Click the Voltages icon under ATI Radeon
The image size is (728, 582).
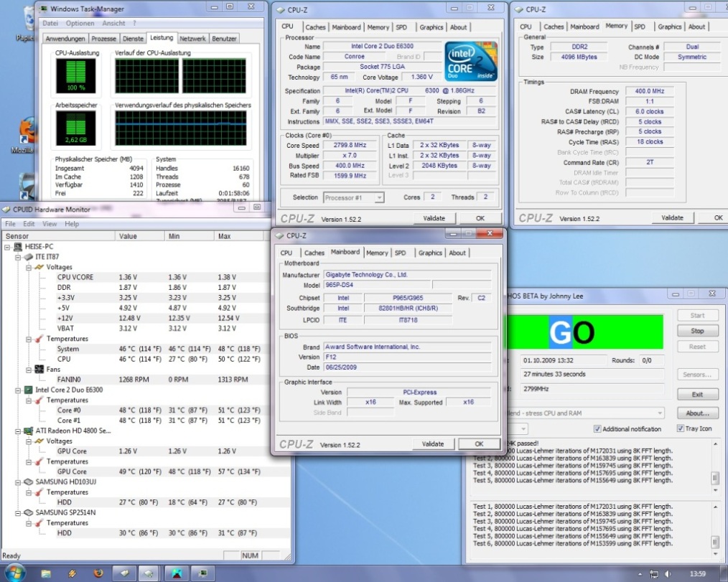39,441
